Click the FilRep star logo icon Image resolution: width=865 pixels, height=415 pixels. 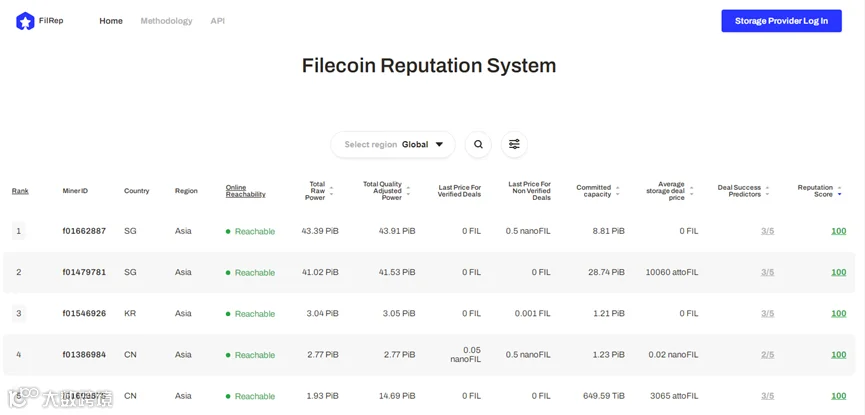[25, 21]
